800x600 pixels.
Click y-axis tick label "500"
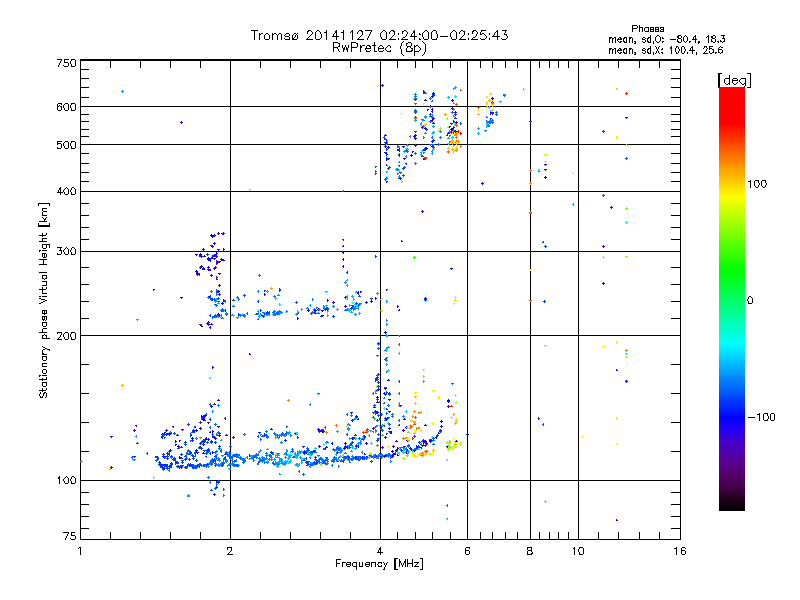pos(66,145)
